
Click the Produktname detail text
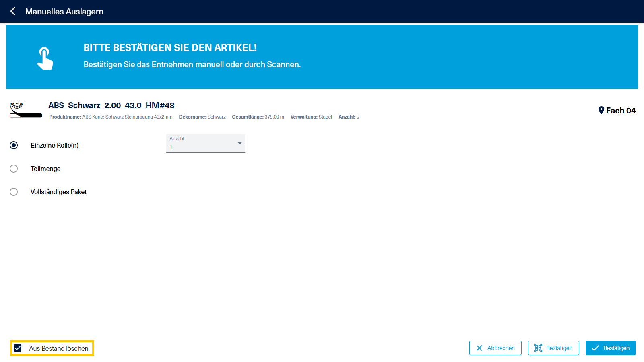(111, 117)
